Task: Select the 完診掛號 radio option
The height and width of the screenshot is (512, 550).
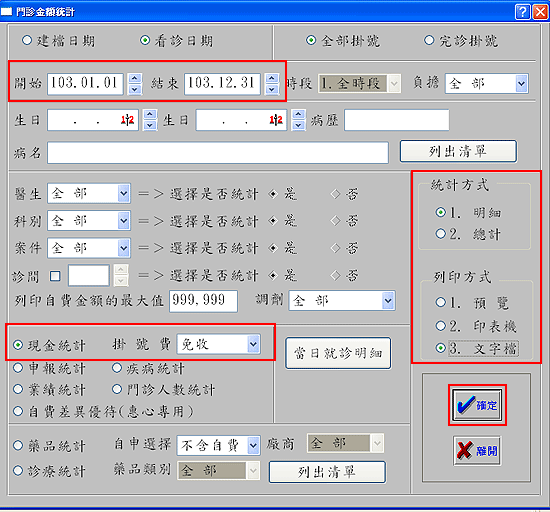Action: 429,40
